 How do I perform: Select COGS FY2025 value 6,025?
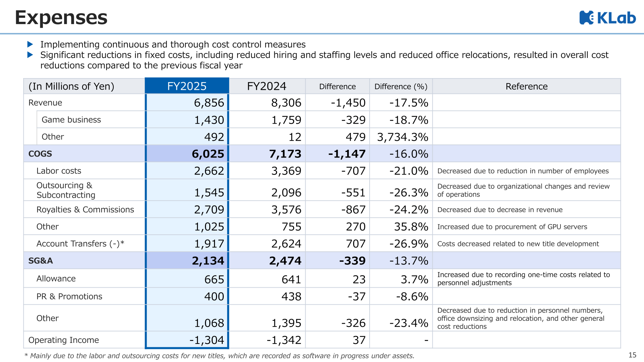click(208, 154)
